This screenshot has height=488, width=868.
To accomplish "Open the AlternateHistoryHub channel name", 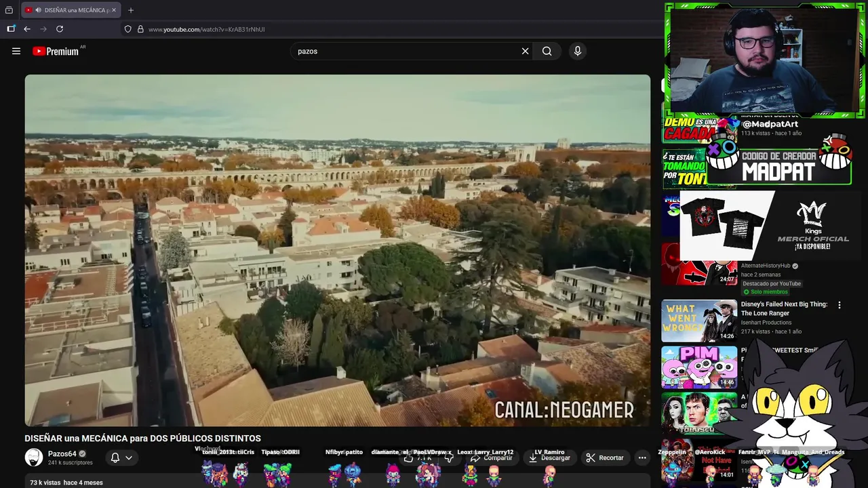I will (x=766, y=266).
